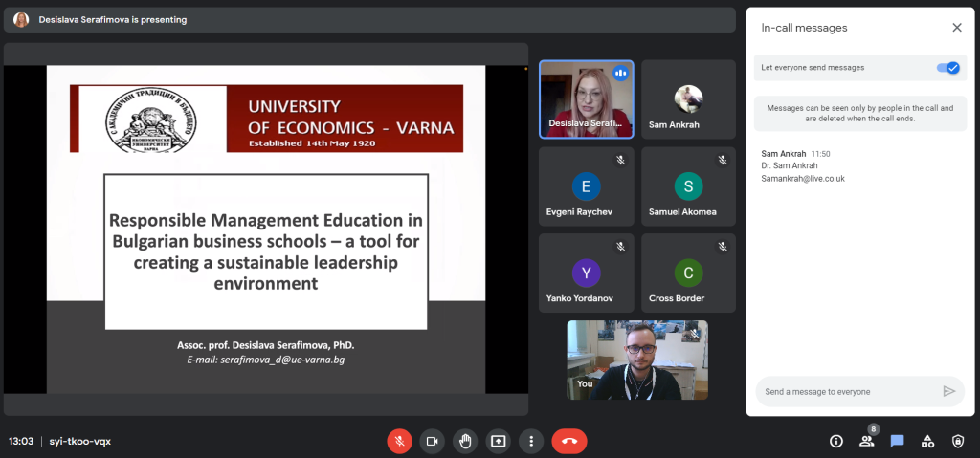Click Sam Ankrah's profile photo avatar

[x=688, y=98]
